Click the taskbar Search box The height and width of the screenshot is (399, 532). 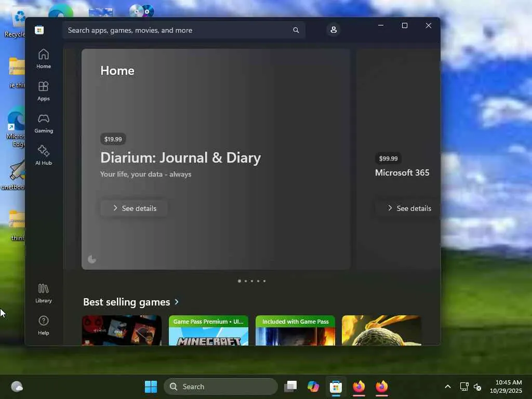[x=221, y=387]
